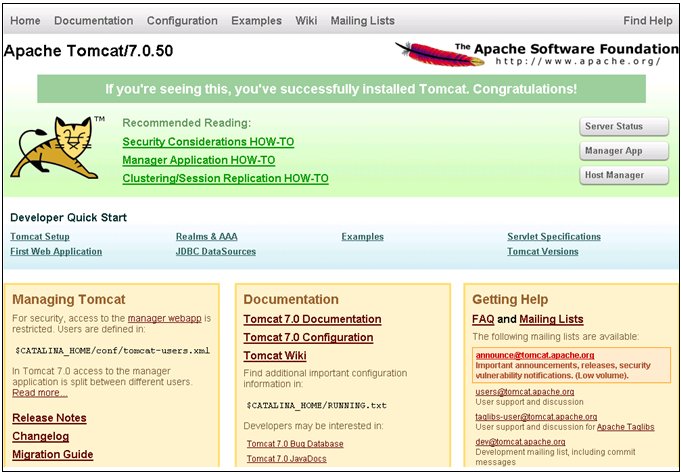
Task: Open Tomcat 7.0 Documentation link
Action: pyautogui.click(x=312, y=319)
